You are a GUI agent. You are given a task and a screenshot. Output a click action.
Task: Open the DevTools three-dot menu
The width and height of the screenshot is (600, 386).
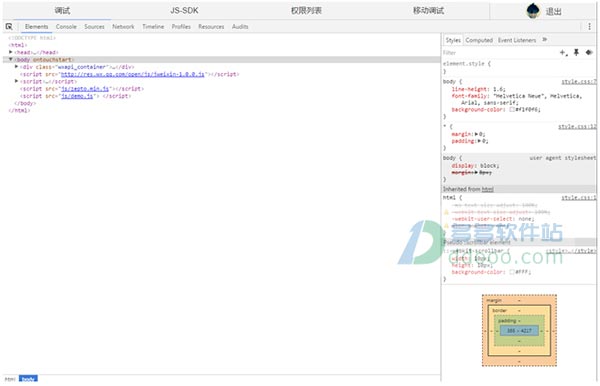tap(589, 26)
